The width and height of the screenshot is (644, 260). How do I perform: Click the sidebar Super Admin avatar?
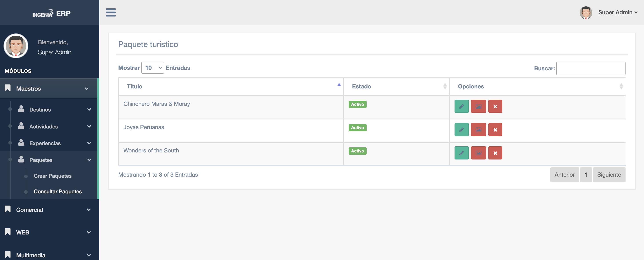pos(16,46)
